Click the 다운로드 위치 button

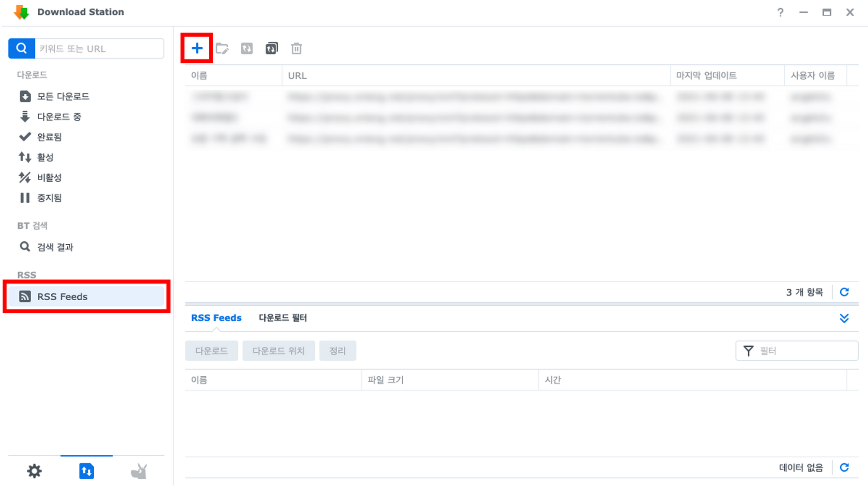(x=278, y=351)
